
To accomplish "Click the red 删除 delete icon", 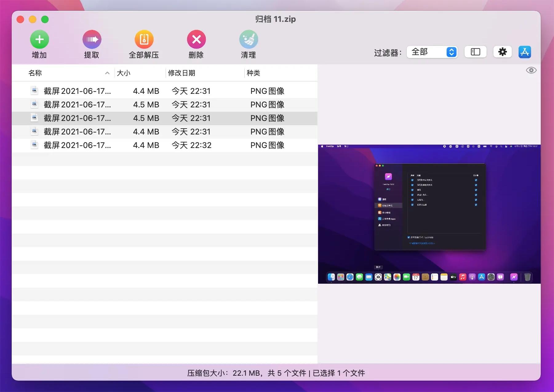I will click(196, 39).
